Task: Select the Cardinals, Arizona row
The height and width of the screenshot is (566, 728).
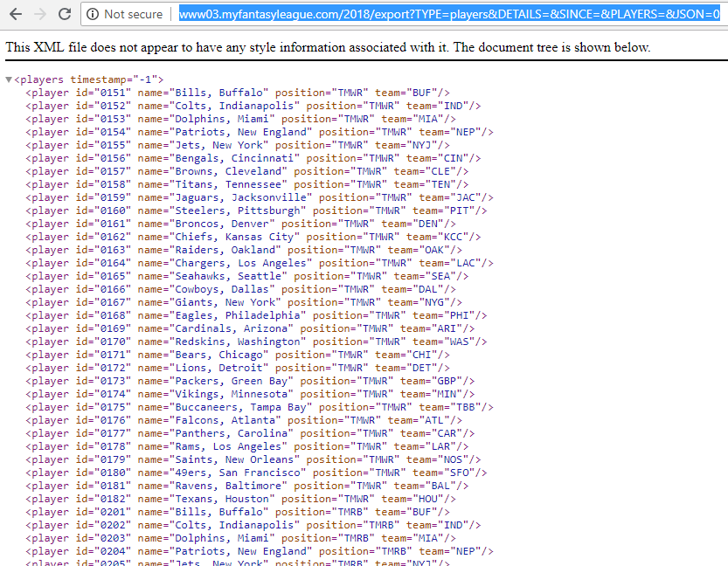Action: coord(250,328)
